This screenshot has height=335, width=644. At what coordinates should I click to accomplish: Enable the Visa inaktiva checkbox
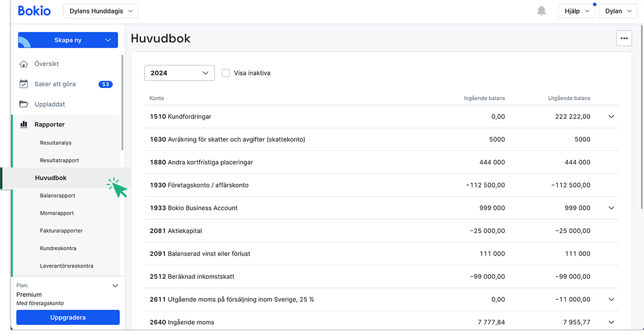click(226, 73)
